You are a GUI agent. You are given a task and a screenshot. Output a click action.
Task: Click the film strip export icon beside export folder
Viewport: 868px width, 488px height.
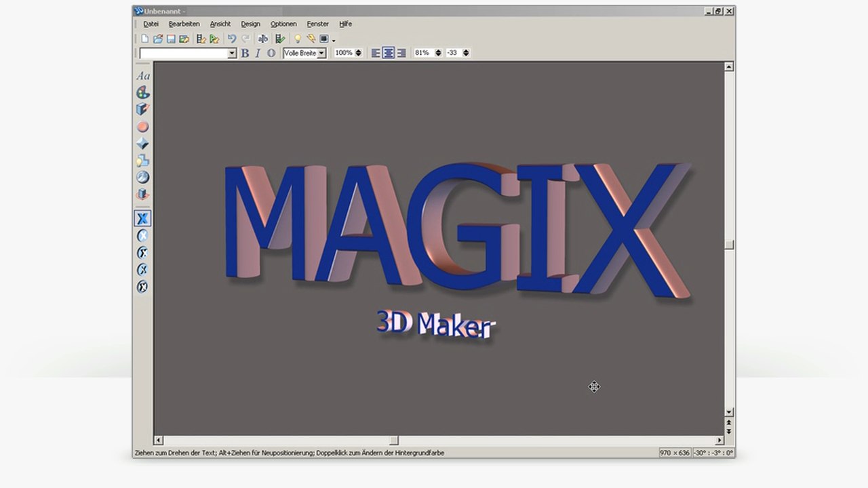pyautogui.click(x=201, y=39)
